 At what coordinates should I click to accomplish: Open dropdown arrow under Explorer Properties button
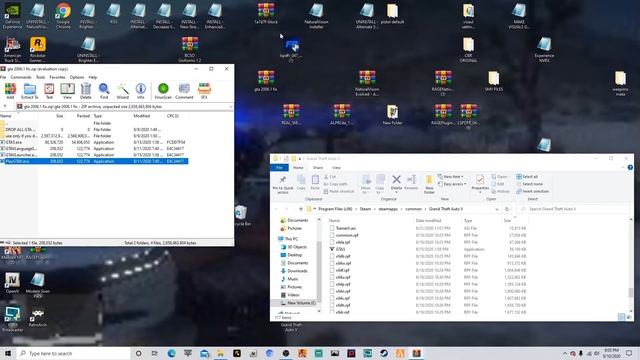pos(480,192)
